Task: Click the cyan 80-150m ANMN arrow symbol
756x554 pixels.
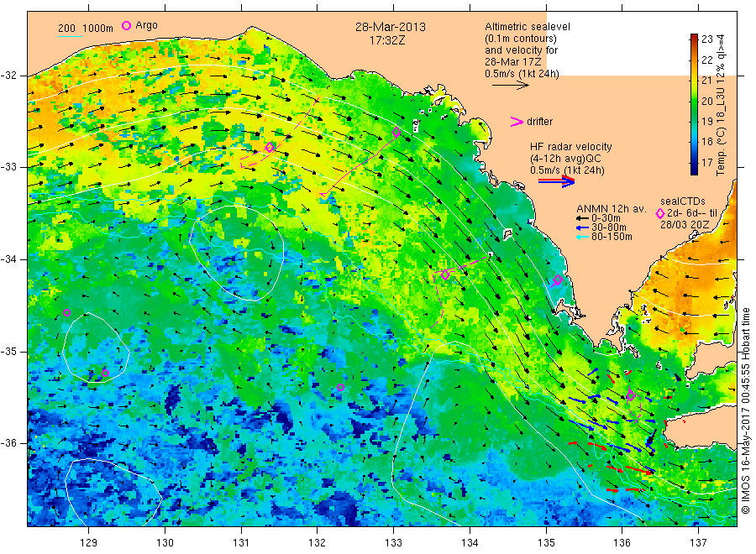Action: 582,237
